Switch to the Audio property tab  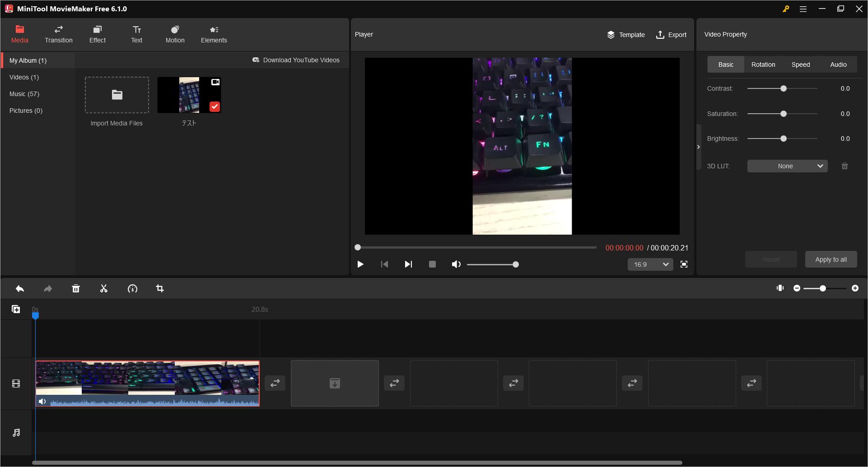(838, 65)
